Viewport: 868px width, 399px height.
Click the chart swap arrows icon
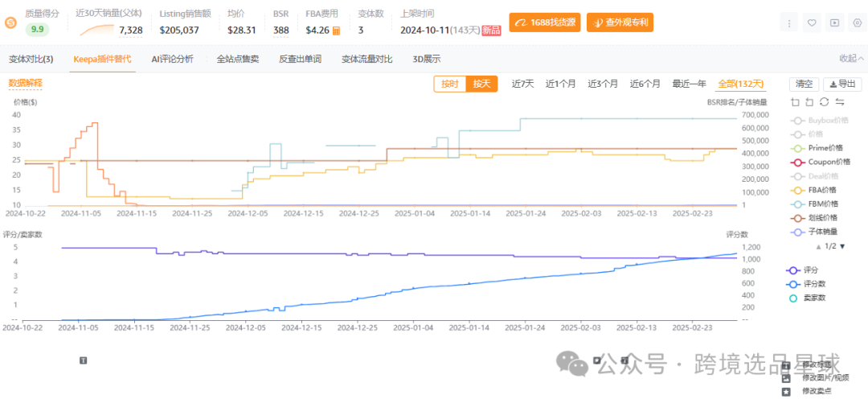click(x=840, y=102)
